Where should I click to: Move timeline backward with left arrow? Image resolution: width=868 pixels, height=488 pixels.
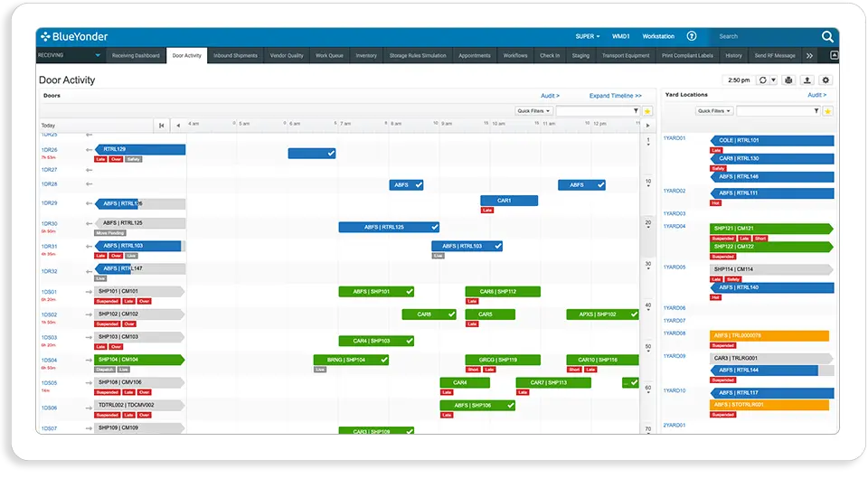pyautogui.click(x=178, y=126)
